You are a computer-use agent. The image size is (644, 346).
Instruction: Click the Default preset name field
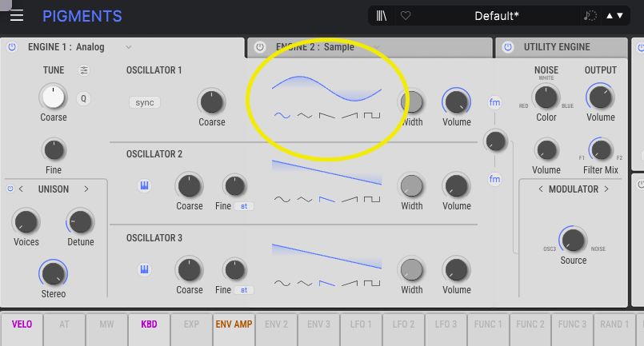pyautogui.click(x=496, y=16)
